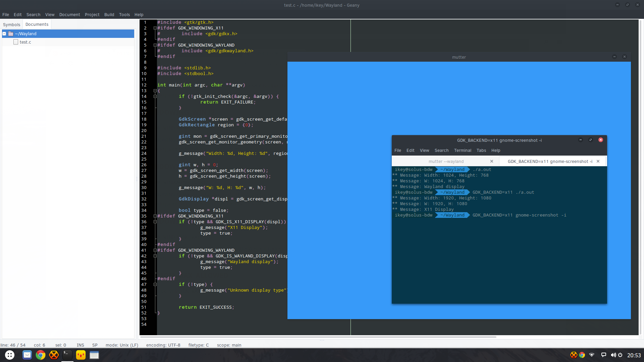Switch to the Documents sidebar tab

click(37, 24)
